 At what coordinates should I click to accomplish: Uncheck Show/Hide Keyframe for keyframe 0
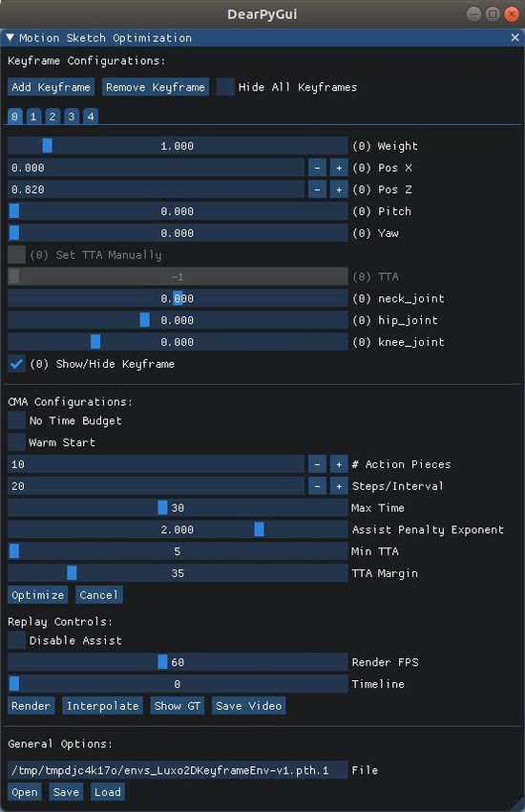pyautogui.click(x=16, y=364)
